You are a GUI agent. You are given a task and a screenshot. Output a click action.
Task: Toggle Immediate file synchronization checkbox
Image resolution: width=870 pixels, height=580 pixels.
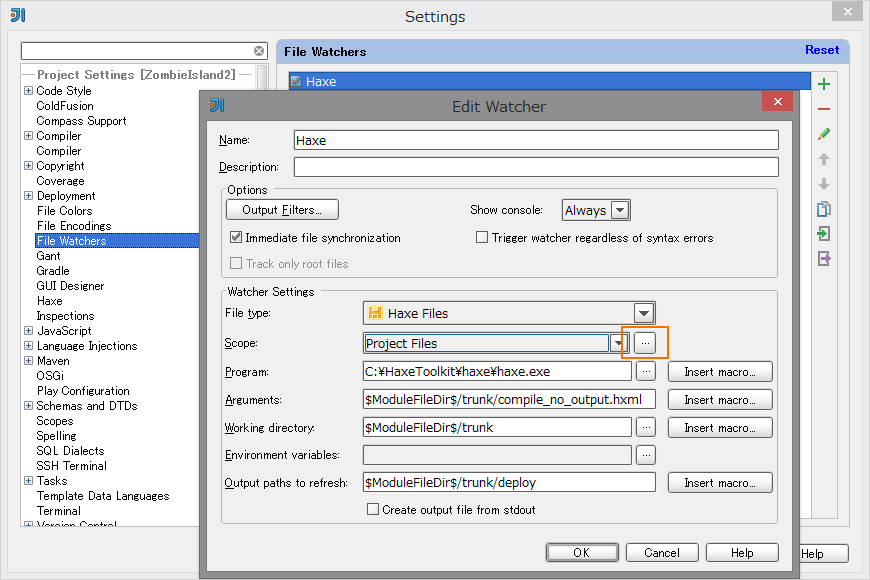click(x=236, y=238)
